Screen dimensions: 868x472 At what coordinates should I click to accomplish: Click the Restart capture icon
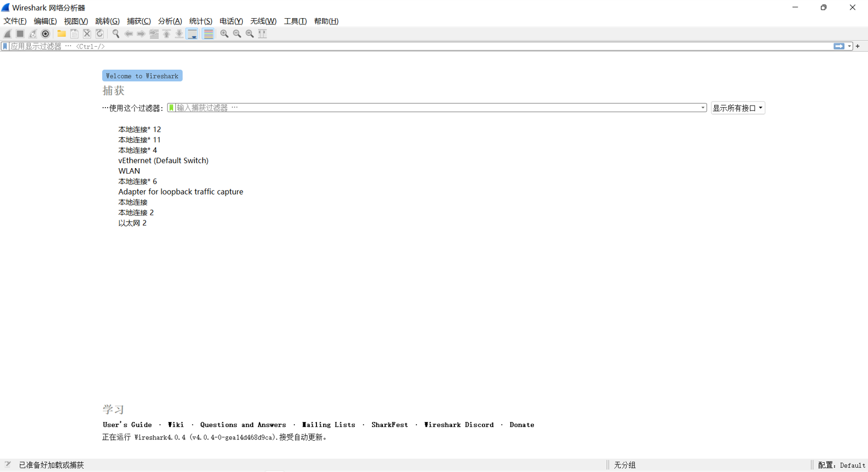(33, 34)
